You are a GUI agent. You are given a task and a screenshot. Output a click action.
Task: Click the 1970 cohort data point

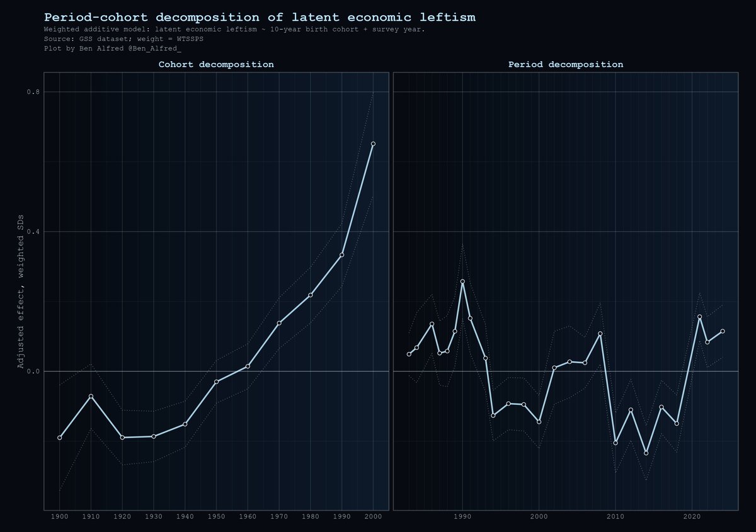pyautogui.click(x=279, y=323)
